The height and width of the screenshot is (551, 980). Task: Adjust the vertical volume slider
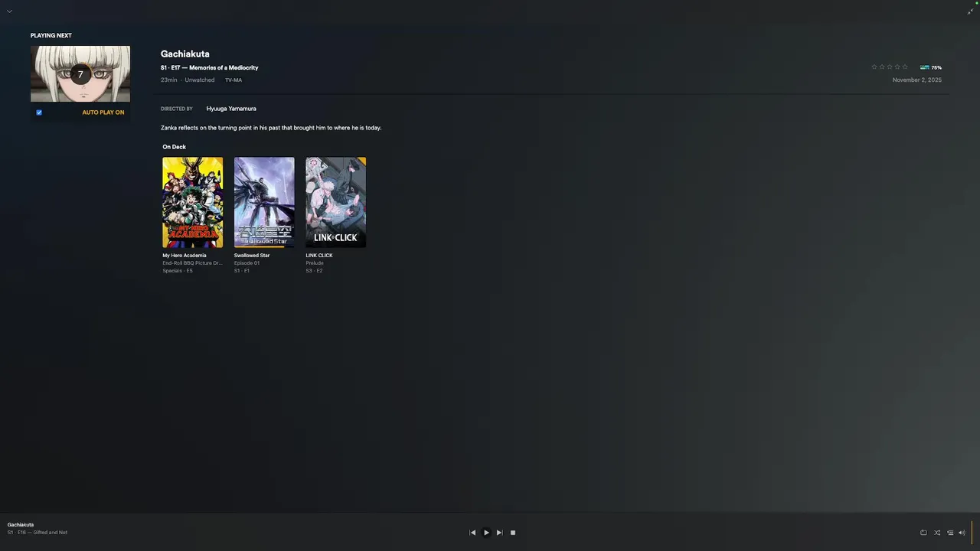pos(972,533)
